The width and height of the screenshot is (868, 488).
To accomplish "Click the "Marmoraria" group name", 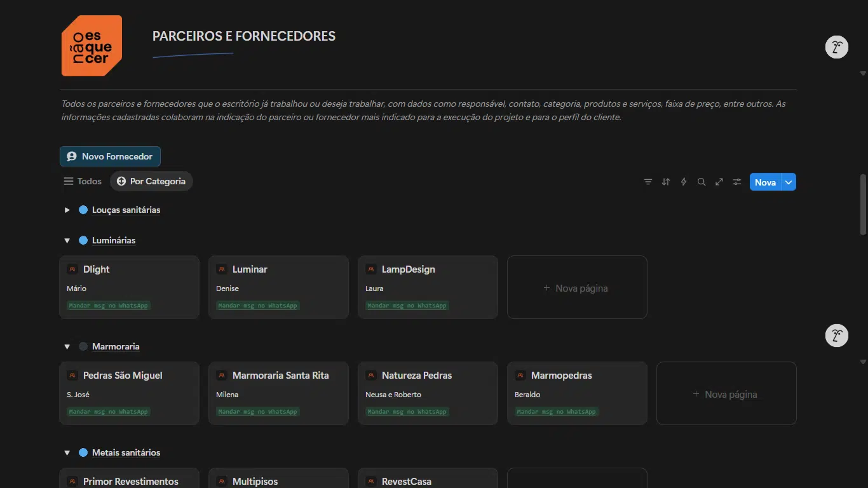I will pyautogui.click(x=116, y=346).
